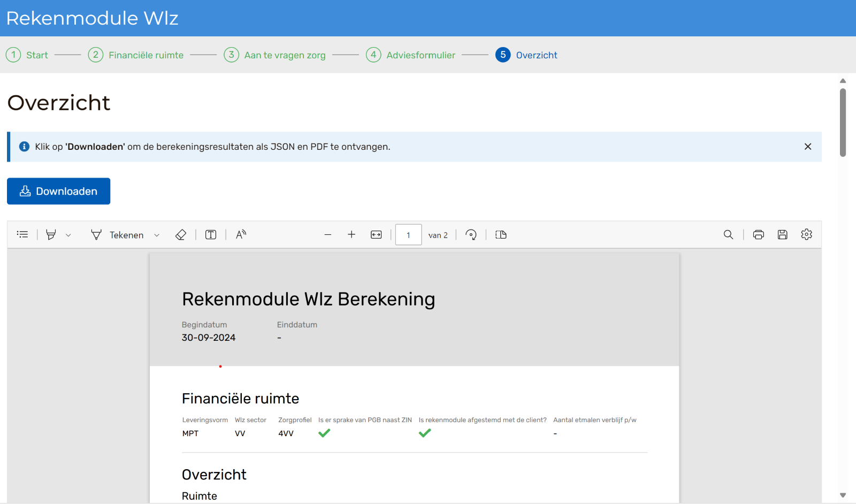Zoom out with the minus icon
The height and width of the screenshot is (504, 856).
(328, 234)
